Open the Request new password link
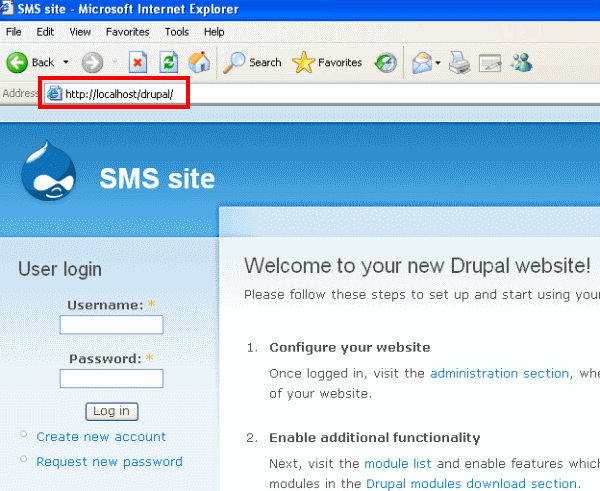The image size is (600, 491). click(109, 462)
